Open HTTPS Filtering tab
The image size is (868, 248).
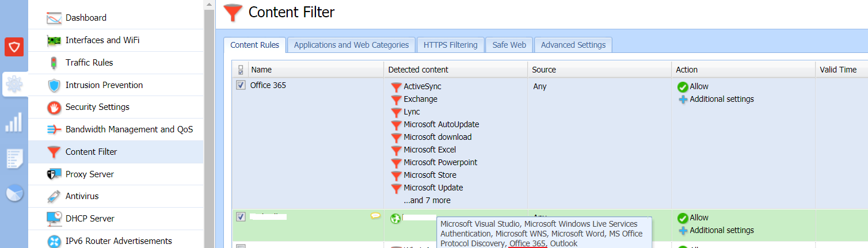tap(450, 45)
